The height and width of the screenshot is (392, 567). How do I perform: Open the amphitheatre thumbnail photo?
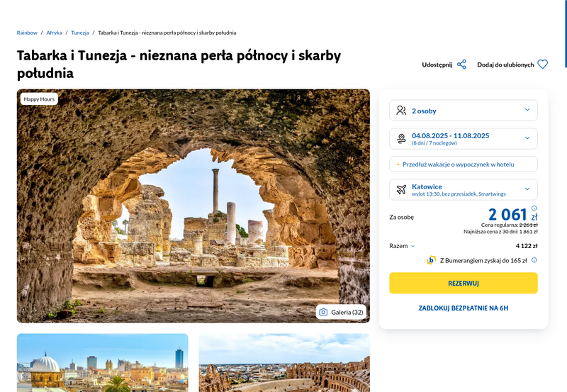(284, 363)
